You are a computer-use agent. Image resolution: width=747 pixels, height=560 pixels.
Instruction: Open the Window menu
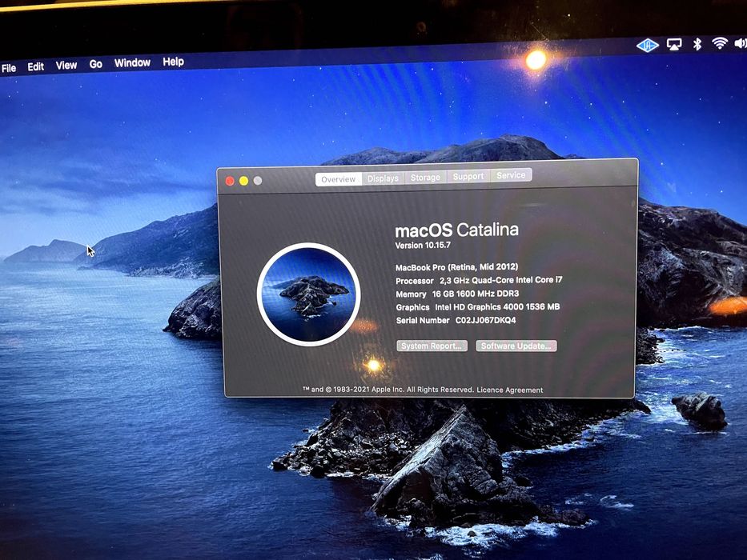tap(132, 62)
